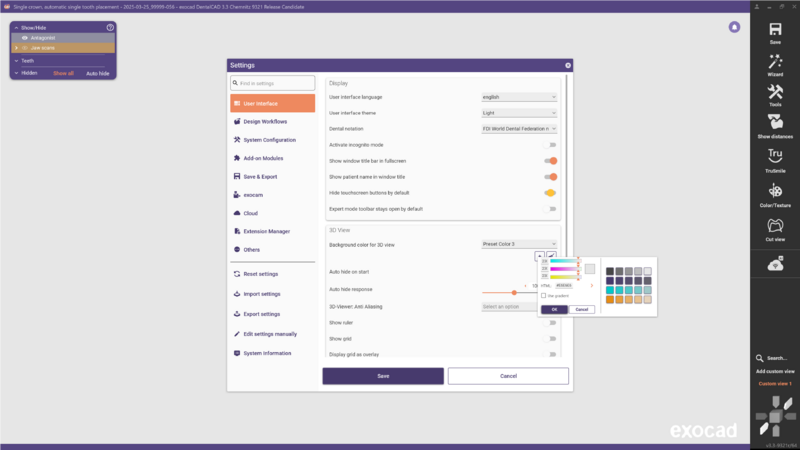This screenshot has width=800, height=450.
Task: Open the Tools menu icon
Action: coord(775,92)
